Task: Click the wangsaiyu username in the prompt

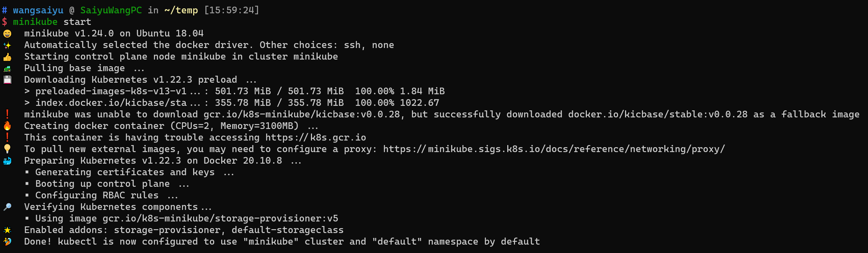Action: (38, 11)
